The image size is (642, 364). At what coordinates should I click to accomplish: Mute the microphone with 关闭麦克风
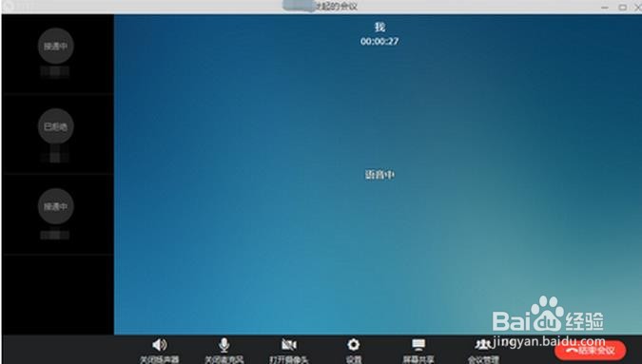pos(224,351)
